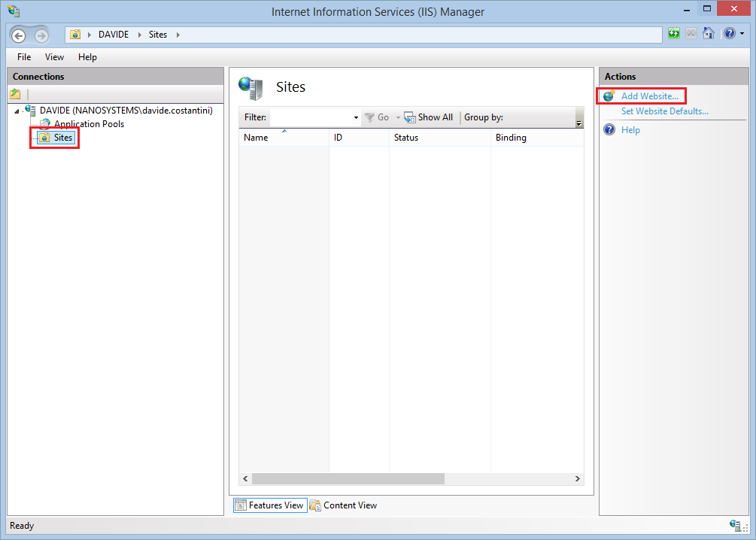Click the Add Website globe icon

tap(609, 96)
